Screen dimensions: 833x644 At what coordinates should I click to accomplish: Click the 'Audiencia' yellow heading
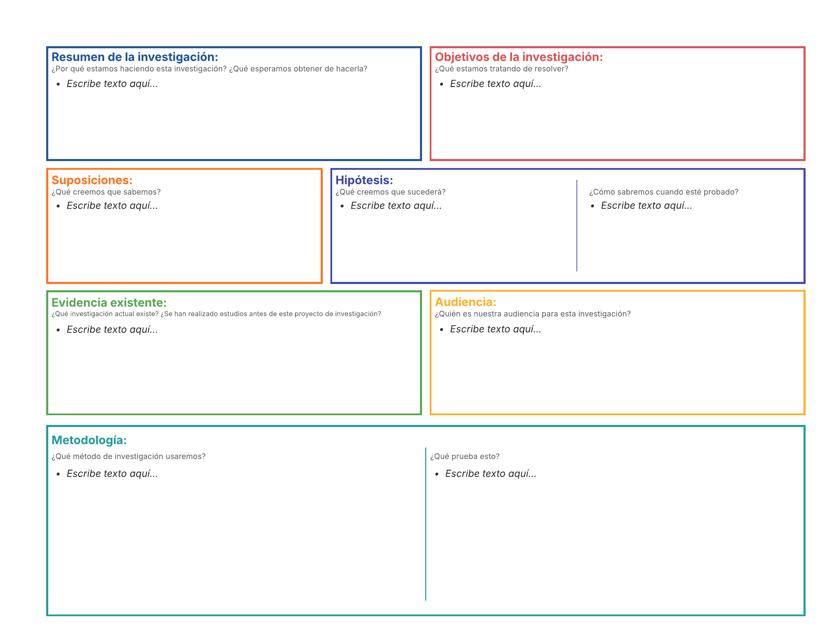tap(465, 302)
